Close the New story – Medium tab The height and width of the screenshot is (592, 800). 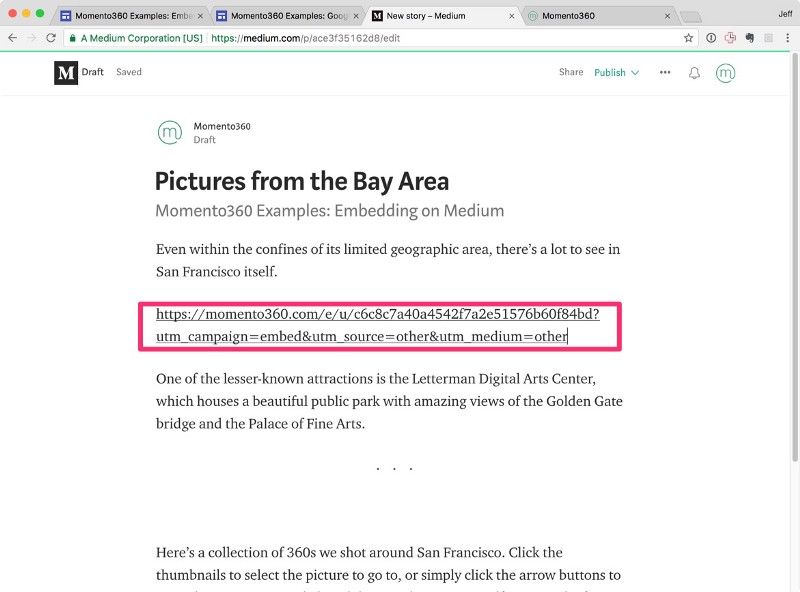[512, 16]
